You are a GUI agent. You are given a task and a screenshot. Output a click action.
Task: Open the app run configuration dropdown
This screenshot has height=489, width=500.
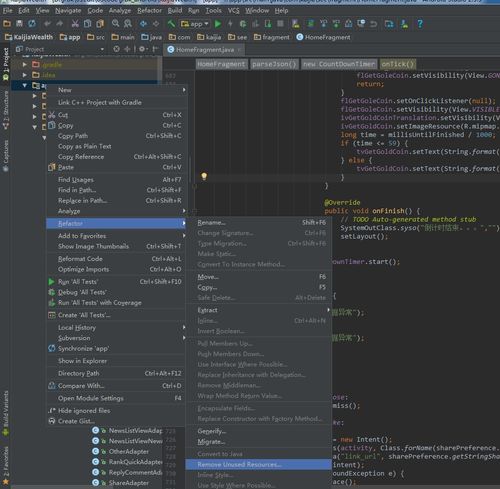pyautogui.click(x=195, y=24)
